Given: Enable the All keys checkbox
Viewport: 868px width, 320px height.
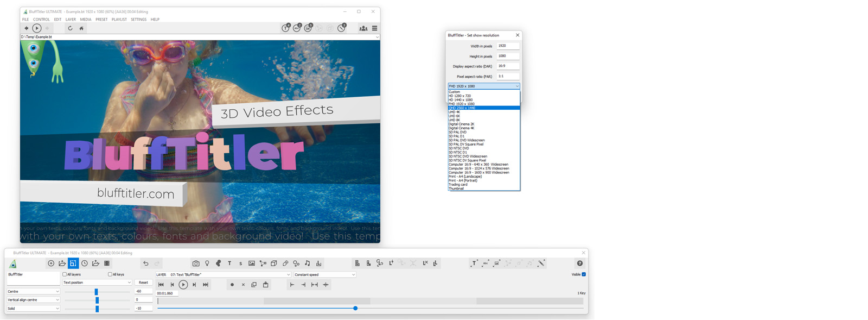Looking at the screenshot, I should 110,274.
